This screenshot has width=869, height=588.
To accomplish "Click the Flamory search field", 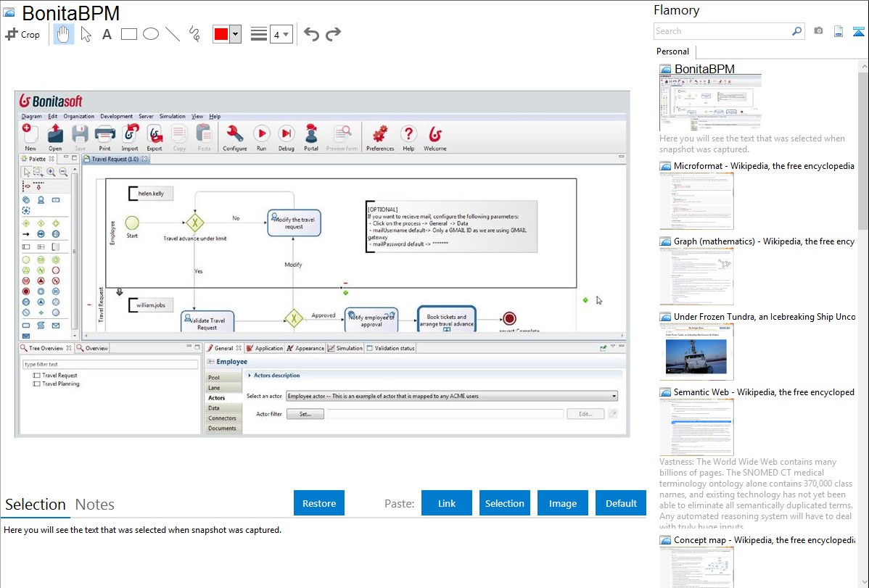I will click(722, 31).
